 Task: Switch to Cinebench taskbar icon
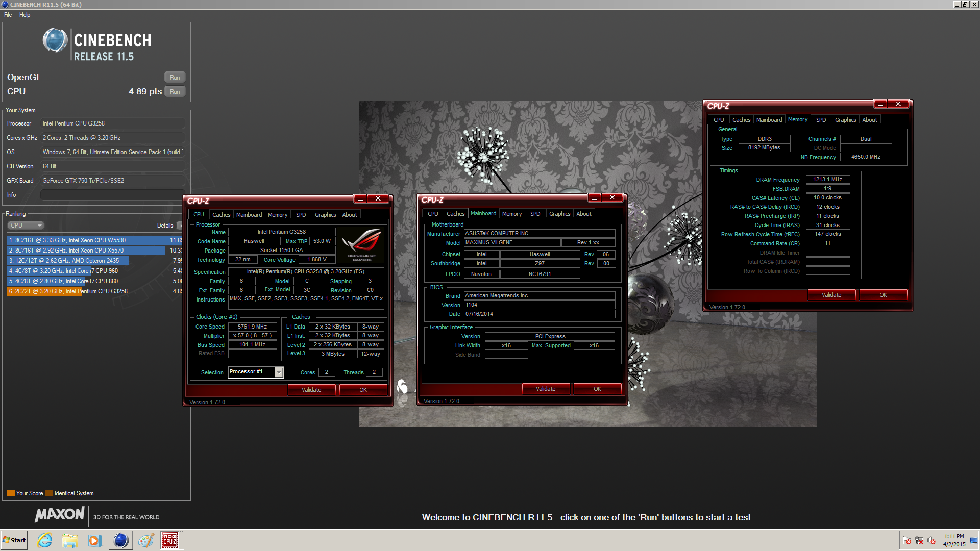(121, 540)
